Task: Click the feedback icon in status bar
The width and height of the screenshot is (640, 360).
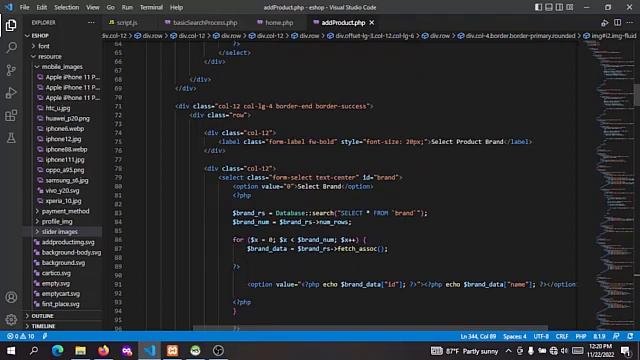Action: (x=616, y=336)
